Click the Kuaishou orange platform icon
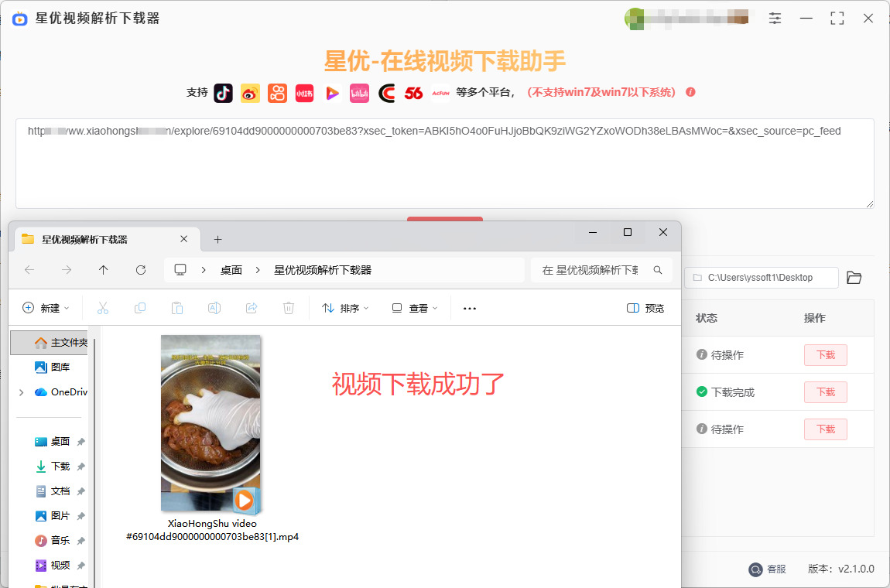Viewport: 890px width, 588px height. tap(278, 93)
